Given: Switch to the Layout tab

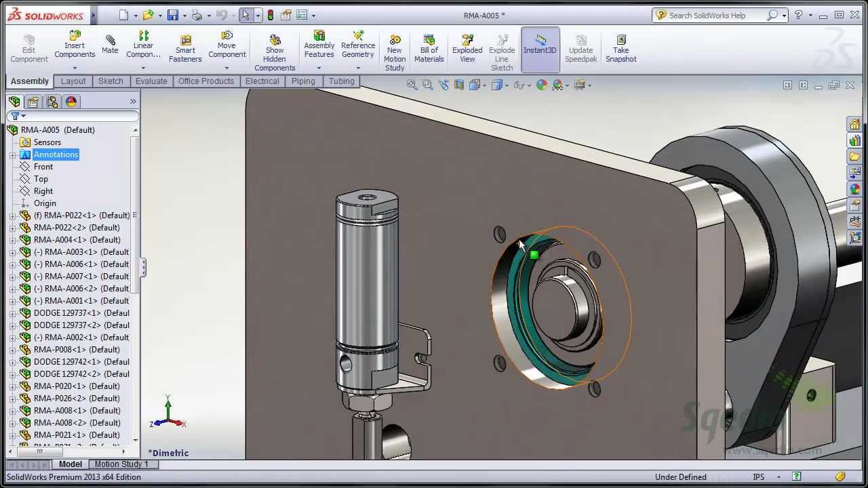Looking at the screenshot, I should (x=73, y=81).
